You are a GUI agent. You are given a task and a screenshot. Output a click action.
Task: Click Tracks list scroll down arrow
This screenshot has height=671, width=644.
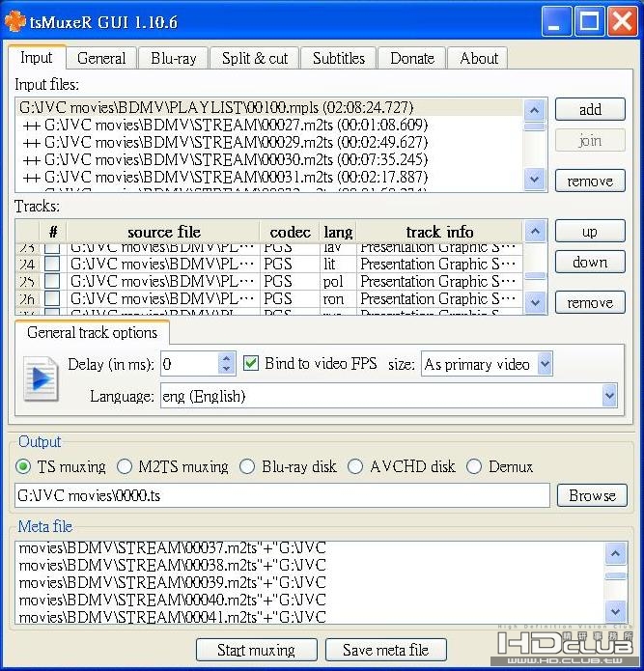[535, 302]
